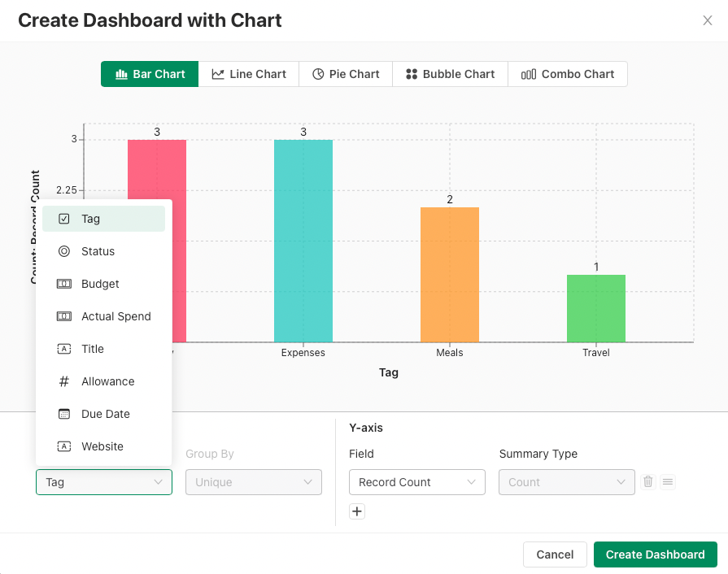Open the Summary Type Count dropdown
The width and height of the screenshot is (728, 574).
(x=566, y=482)
